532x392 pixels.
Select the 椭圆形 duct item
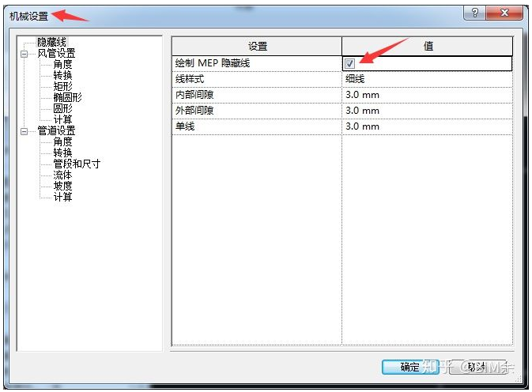(67, 97)
